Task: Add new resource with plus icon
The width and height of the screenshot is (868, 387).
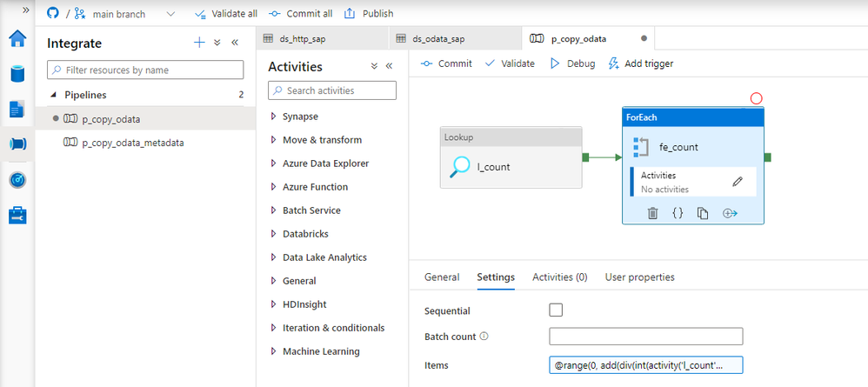Action: (x=199, y=43)
